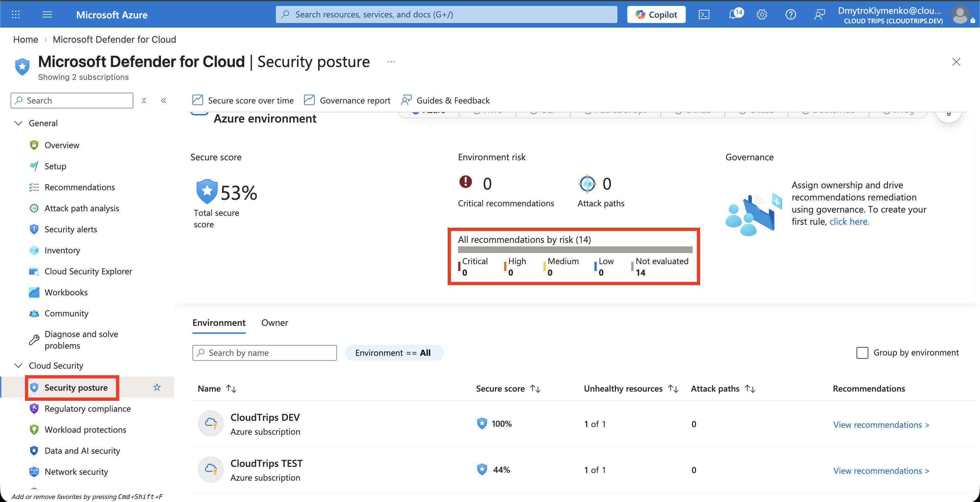Viewport: 980px width, 502px height.
Task: Open Diagnose and solve problems
Action: (x=81, y=339)
